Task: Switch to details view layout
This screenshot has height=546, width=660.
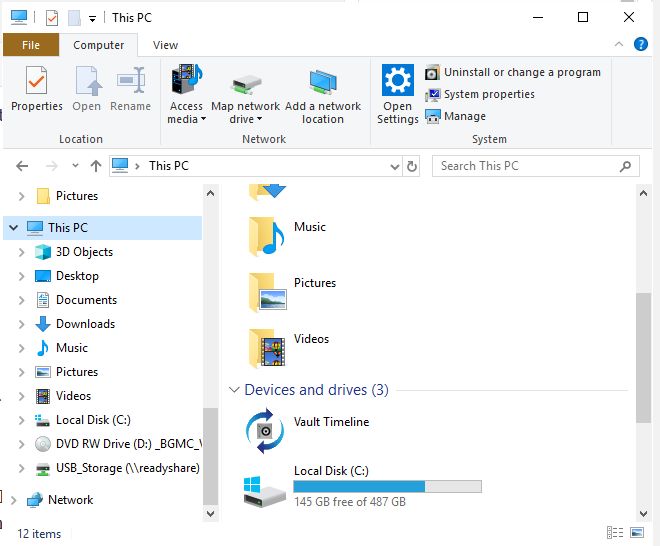Action: 615,533
